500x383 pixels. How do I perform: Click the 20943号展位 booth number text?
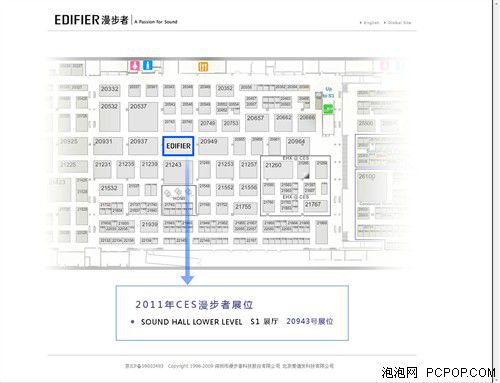310,321
